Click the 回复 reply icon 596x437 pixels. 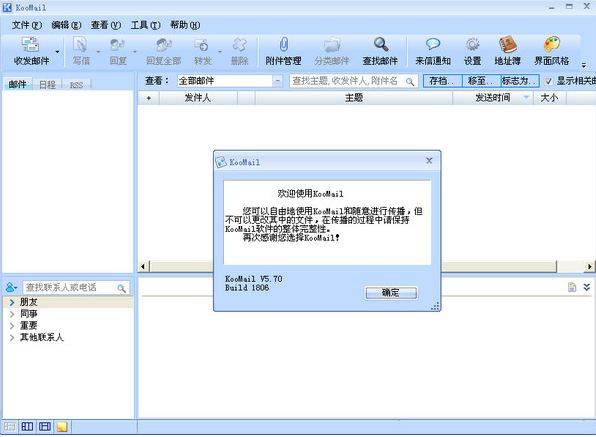(x=117, y=44)
